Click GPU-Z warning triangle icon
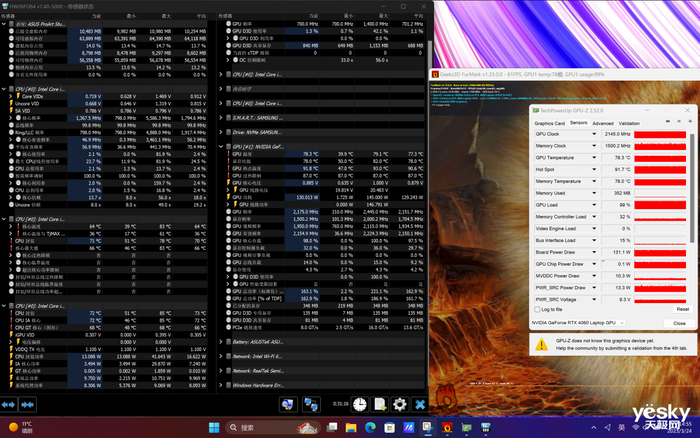700x438 pixels. coord(542,344)
